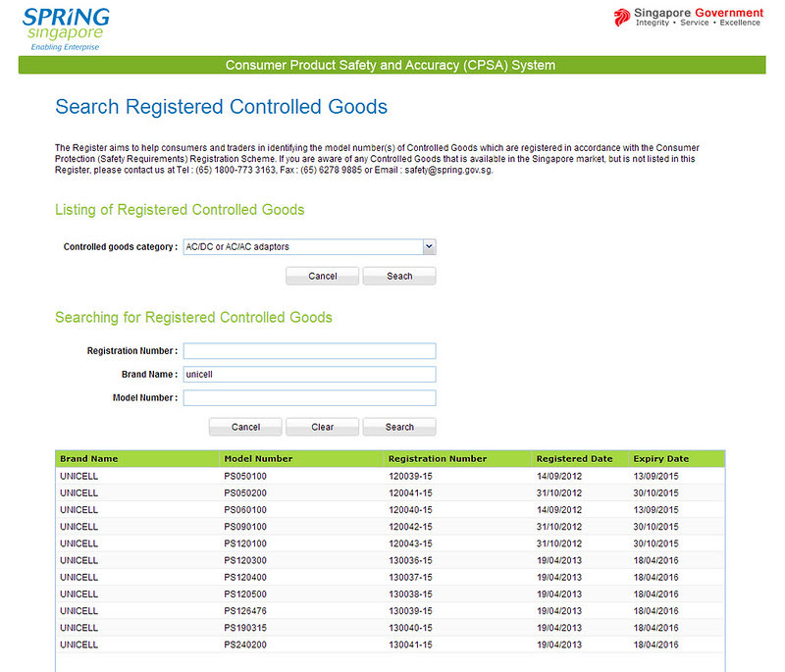Viewport: 785px width, 672px height.
Task: Click registration number 120043-15
Action: (410, 543)
